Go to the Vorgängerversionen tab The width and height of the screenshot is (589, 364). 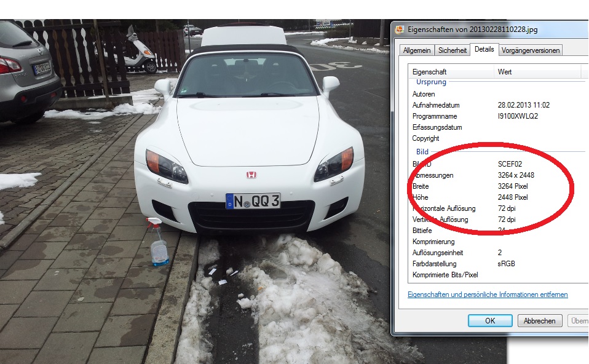pyautogui.click(x=530, y=50)
